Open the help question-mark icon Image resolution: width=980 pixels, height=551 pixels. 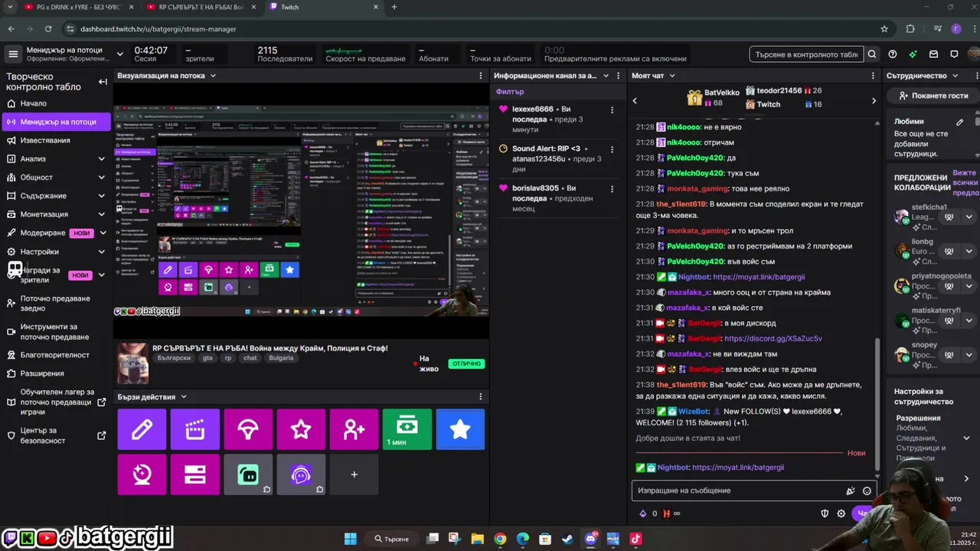click(x=893, y=54)
